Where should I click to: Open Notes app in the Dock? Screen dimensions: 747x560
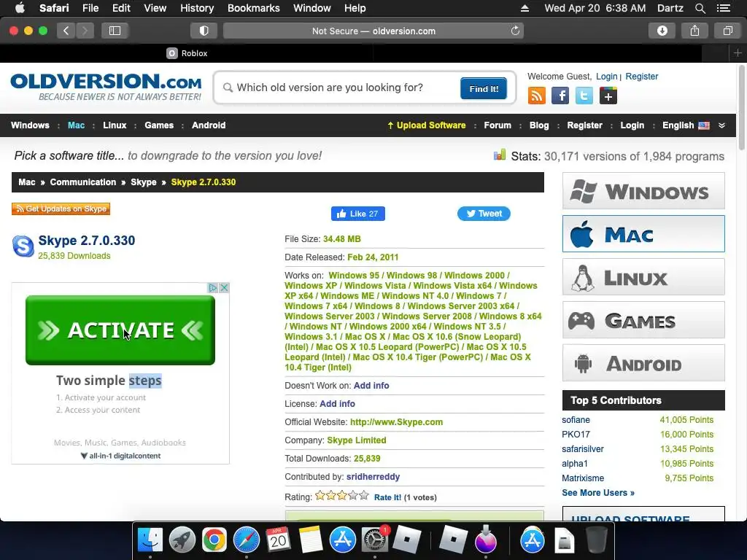(x=311, y=540)
